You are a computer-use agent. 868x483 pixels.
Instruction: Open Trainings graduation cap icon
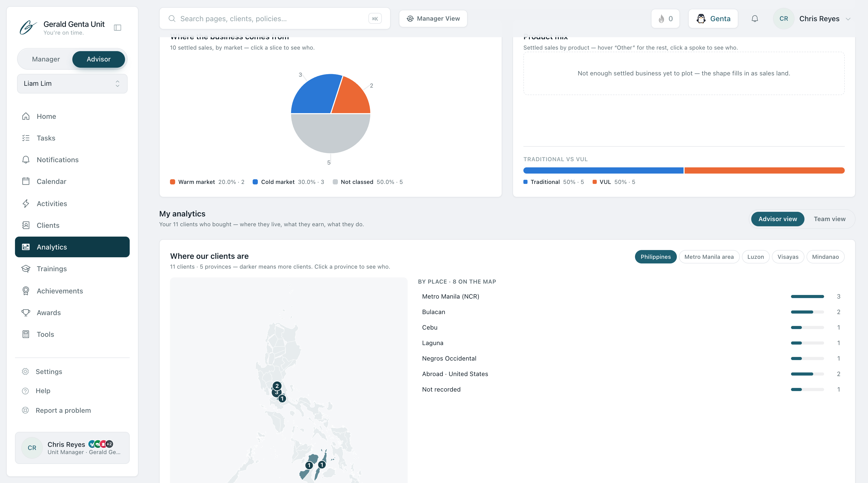tap(26, 269)
